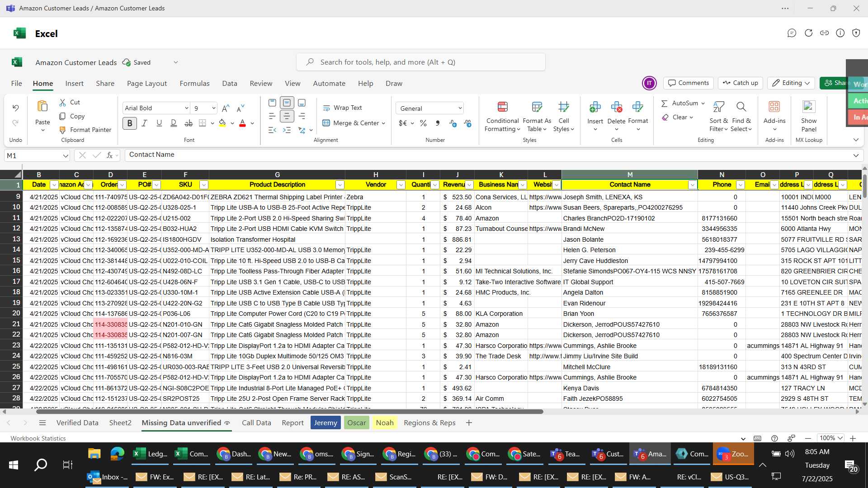Image resolution: width=868 pixels, height=488 pixels.
Task: Click the Editing mode button
Action: tap(791, 83)
